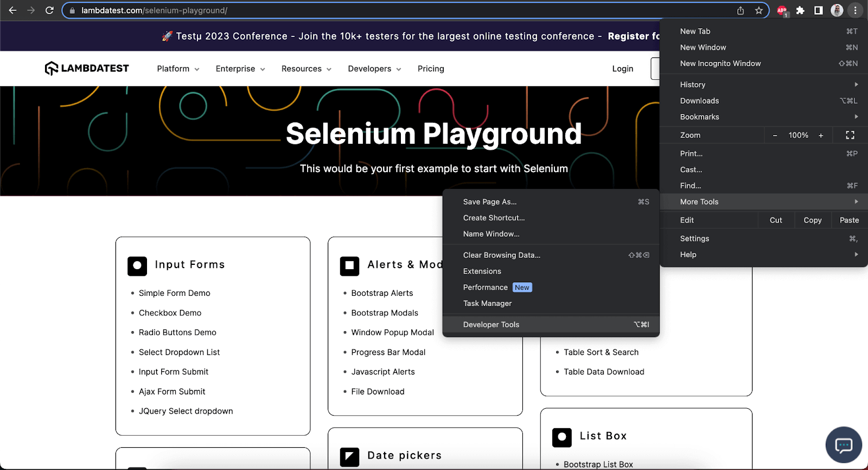868x470 pixels.
Task: Click Paste in the Edit row
Action: point(850,220)
